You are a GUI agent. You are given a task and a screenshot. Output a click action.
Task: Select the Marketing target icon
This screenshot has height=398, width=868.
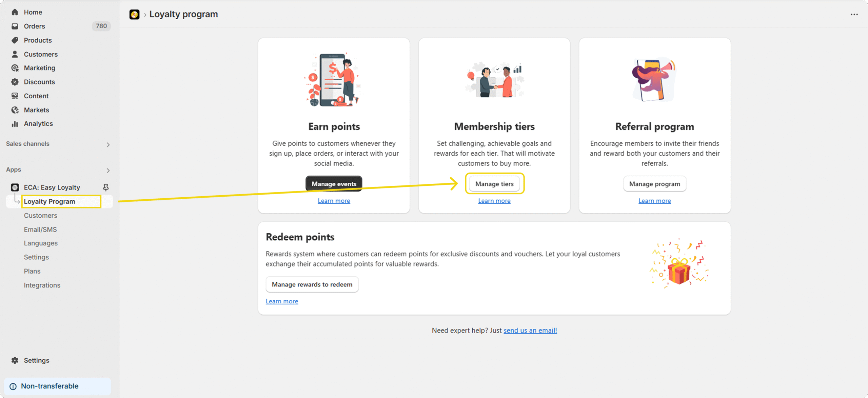(x=15, y=68)
